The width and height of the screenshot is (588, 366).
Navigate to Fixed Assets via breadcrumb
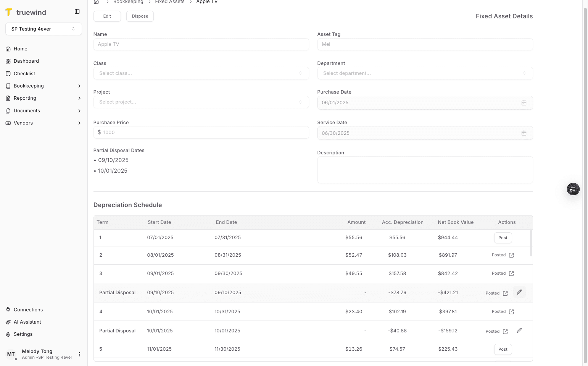point(170,2)
